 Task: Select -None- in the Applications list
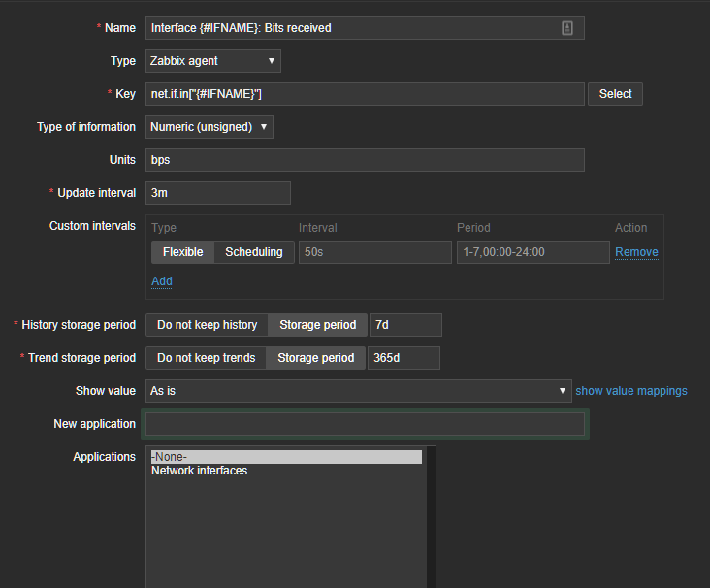[285, 457]
